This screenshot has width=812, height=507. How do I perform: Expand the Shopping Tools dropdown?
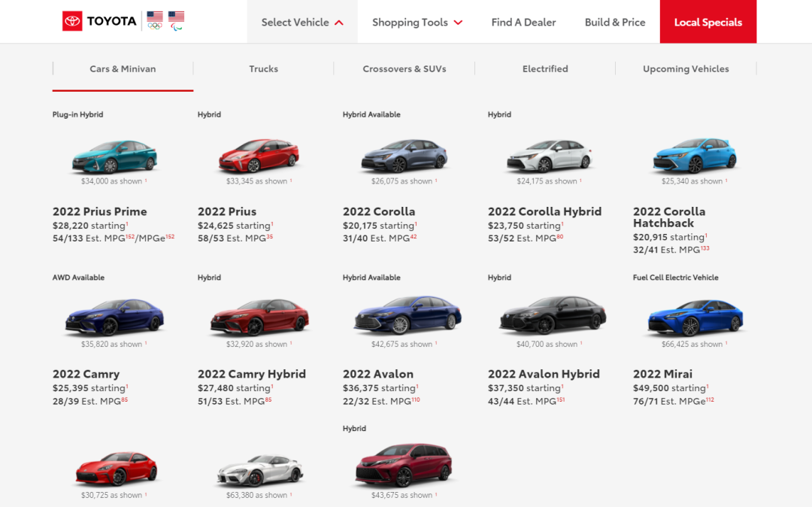click(417, 23)
